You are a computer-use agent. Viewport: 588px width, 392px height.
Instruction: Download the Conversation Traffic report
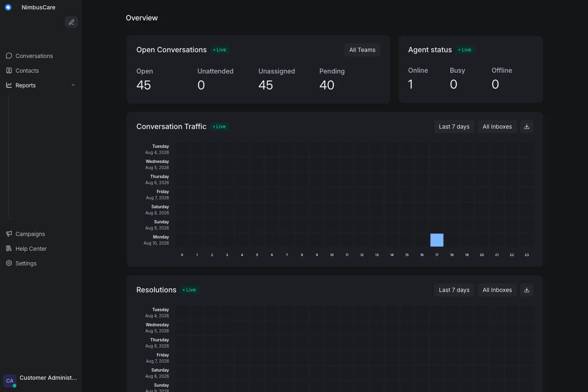click(527, 127)
